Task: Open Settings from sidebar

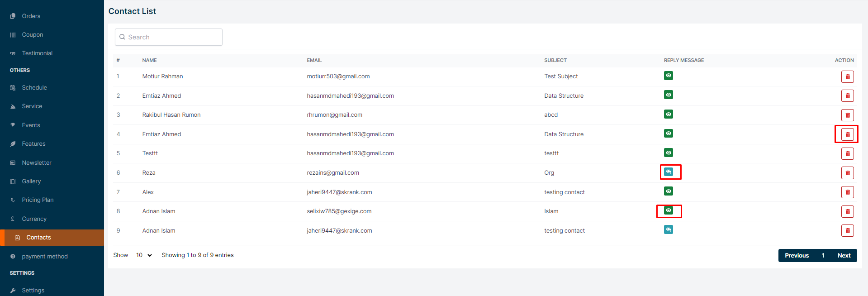Action: tap(33, 290)
